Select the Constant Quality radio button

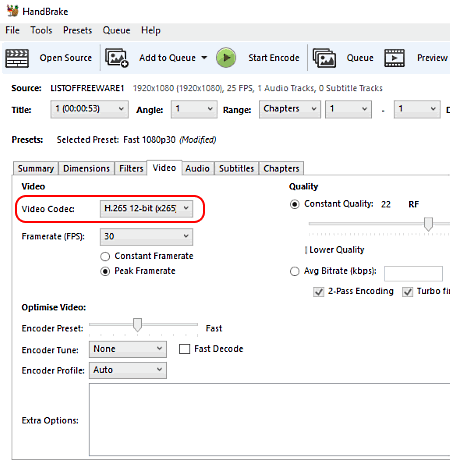[x=294, y=204]
